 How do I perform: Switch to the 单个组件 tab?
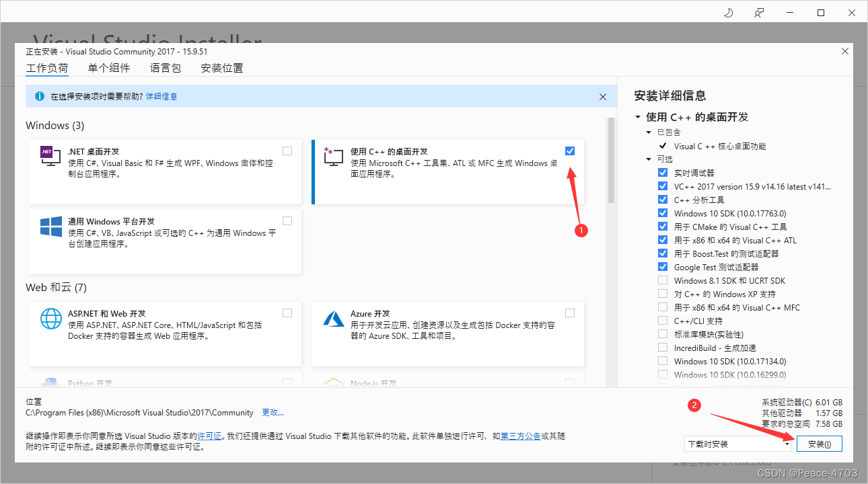click(109, 68)
